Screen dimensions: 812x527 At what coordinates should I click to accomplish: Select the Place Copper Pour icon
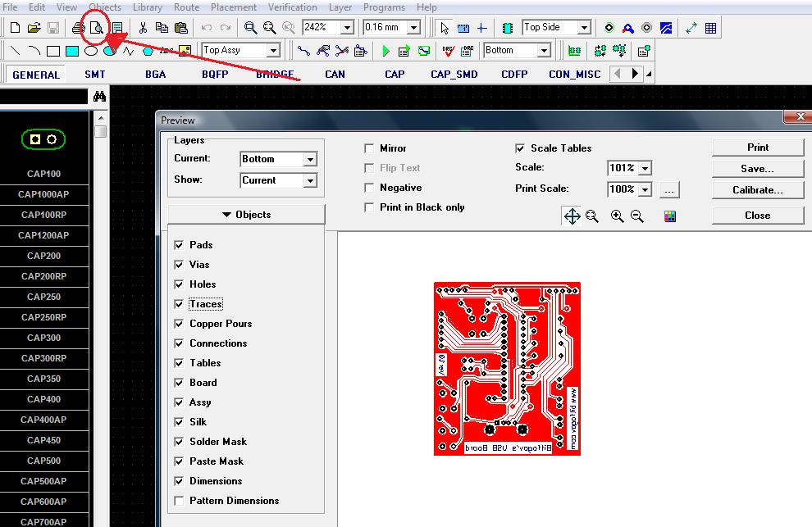tap(666, 28)
